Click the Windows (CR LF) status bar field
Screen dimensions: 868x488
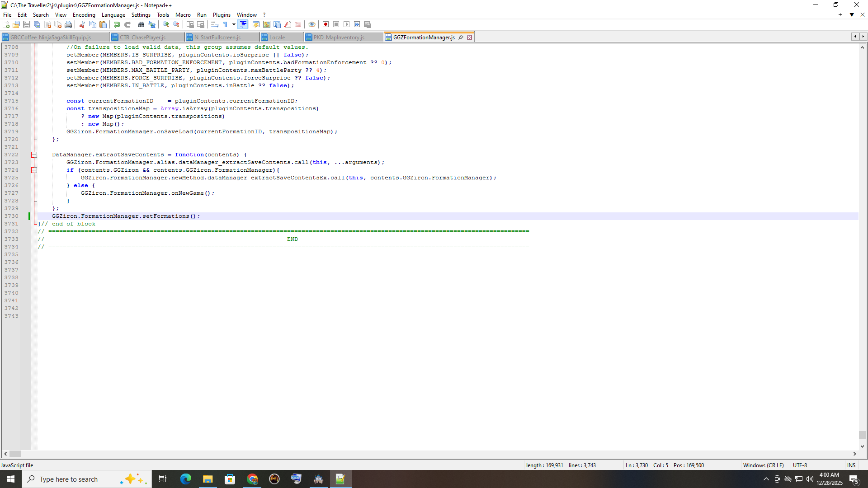pos(763,465)
